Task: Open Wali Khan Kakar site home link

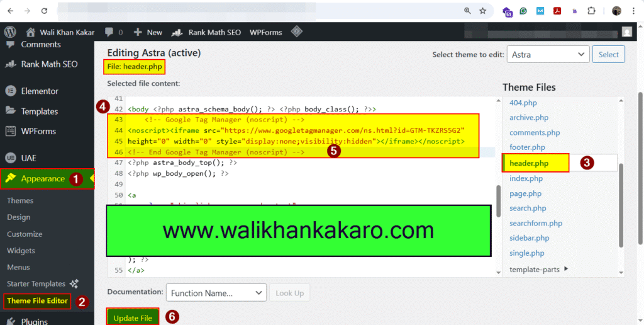Action: tap(60, 32)
